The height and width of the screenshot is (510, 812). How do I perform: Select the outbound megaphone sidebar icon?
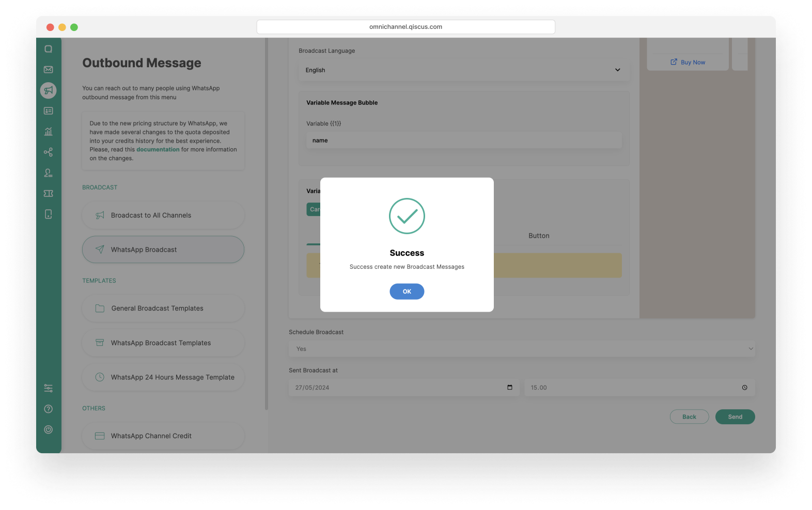point(49,90)
